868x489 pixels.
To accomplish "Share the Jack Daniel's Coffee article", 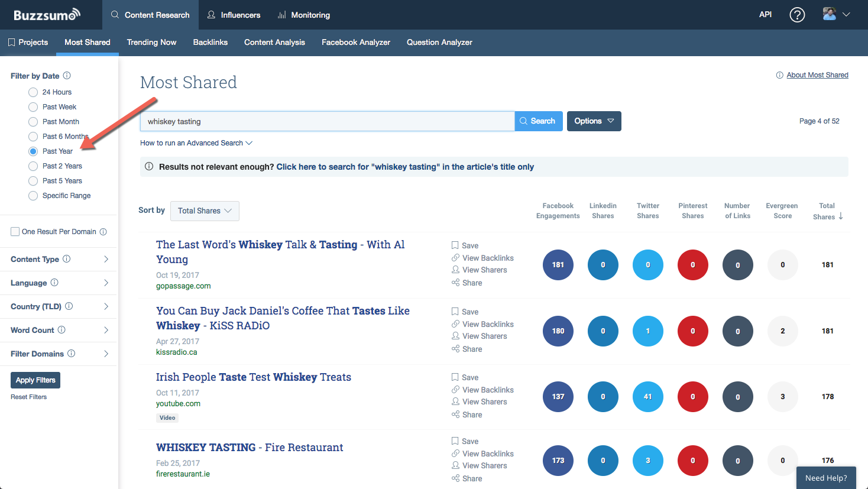I will pyautogui.click(x=467, y=349).
